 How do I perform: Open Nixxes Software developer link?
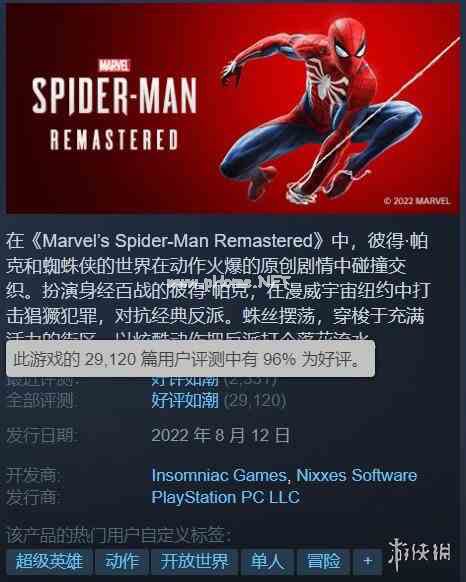pyautogui.click(x=356, y=475)
